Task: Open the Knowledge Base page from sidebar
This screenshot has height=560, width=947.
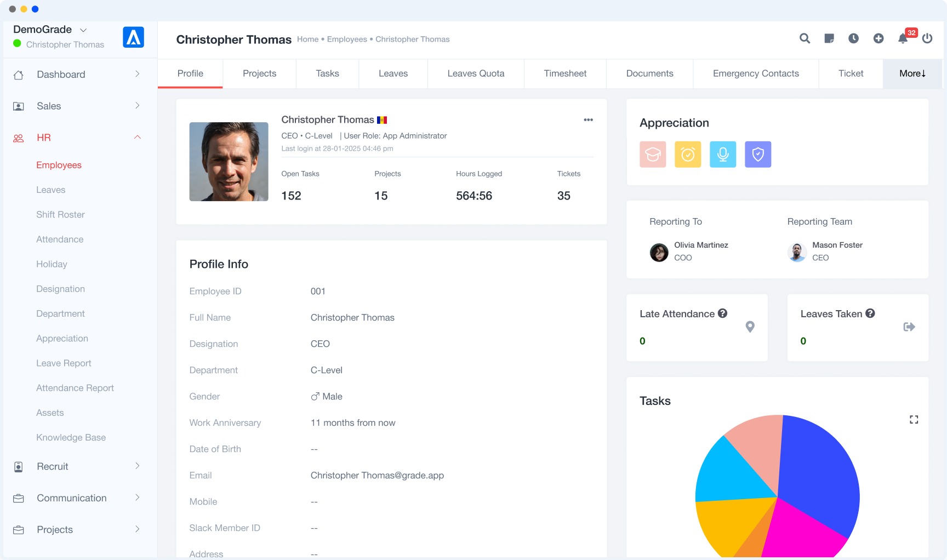Action: pos(71,437)
